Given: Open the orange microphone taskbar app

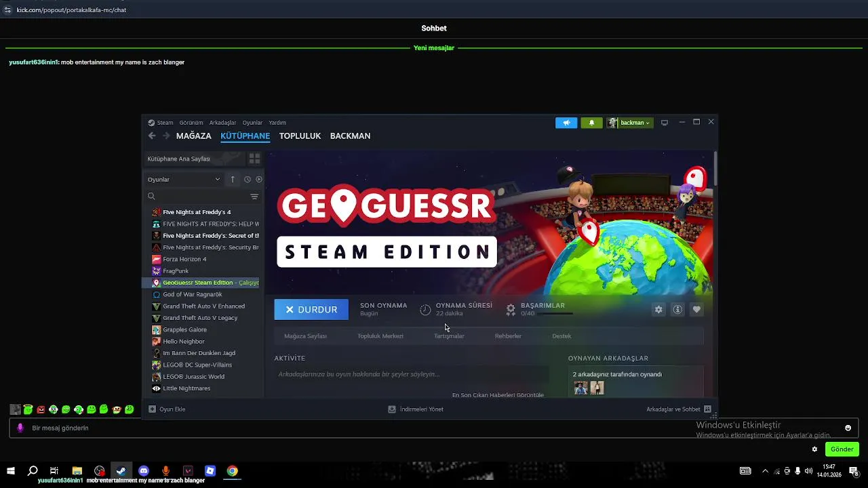Looking at the screenshot, I should tap(165, 471).
